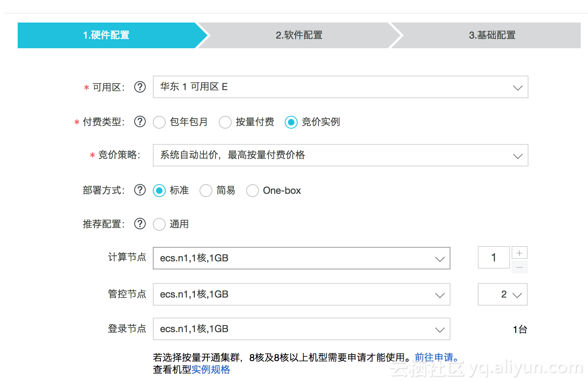Go to 2.软件配置 step tab
This screenshot has height=382, width=588.
pos(299,35)
